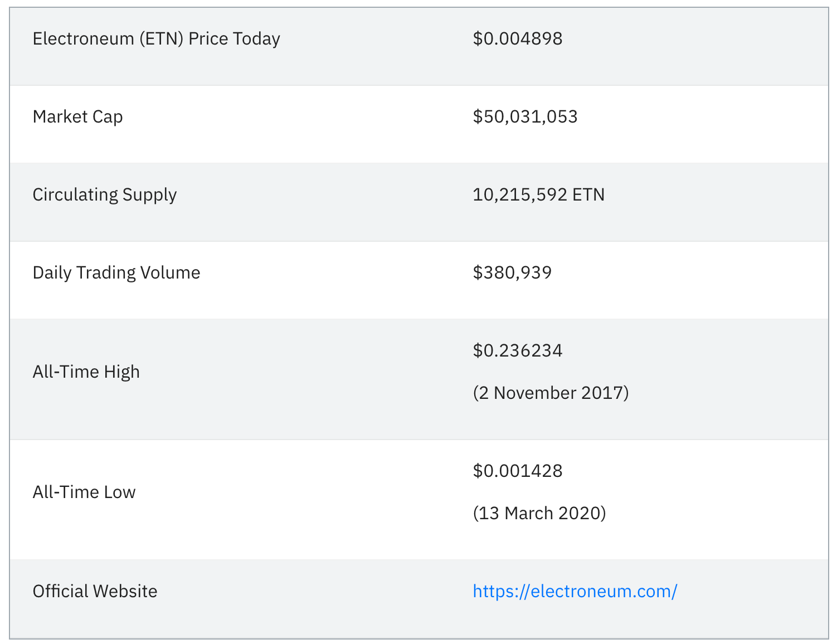
Task: Click the price value $0.004898
Action: 518,38
